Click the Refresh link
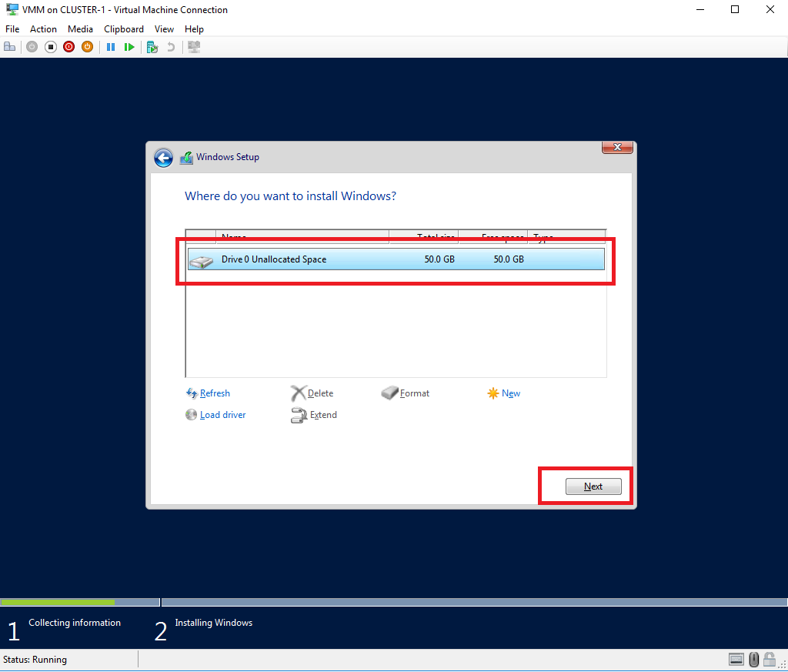This screenshot has width=788, height=672. pyautogui.click(x=215, y=393)
